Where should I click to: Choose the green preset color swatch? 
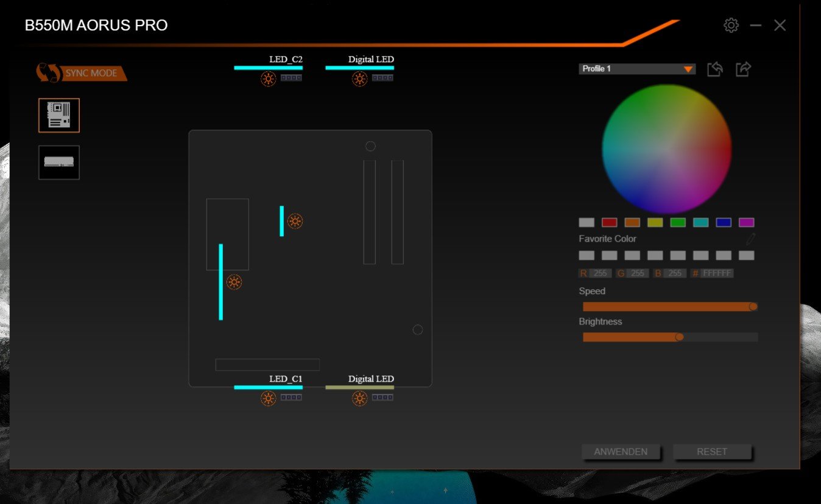pyautogui.click(x=678, y=223)
